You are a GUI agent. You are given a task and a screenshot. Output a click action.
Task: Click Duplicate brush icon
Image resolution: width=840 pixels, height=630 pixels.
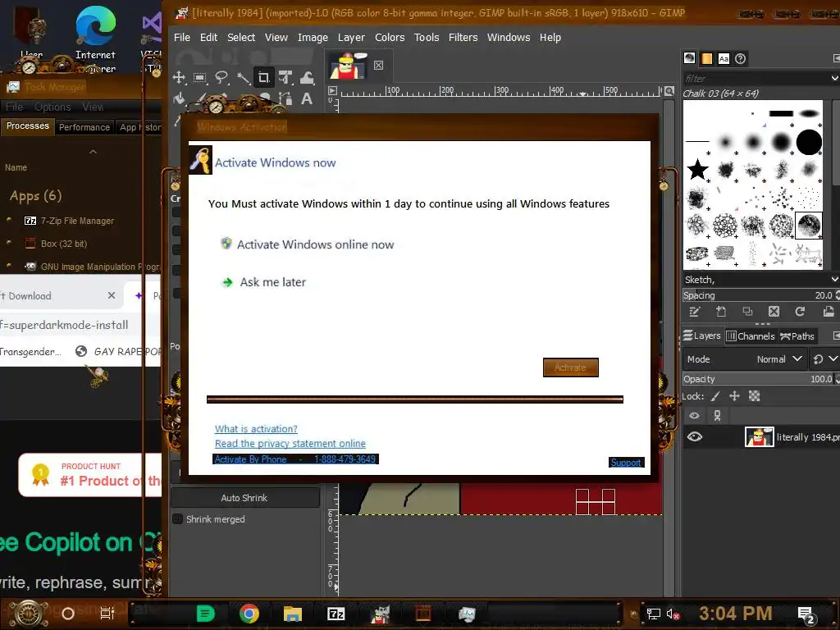747,312
